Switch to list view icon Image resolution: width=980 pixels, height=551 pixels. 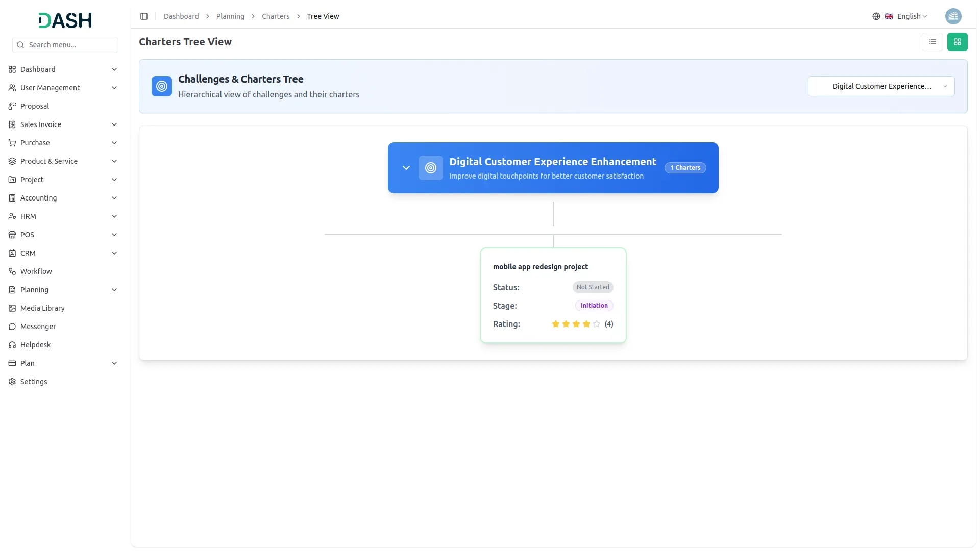tap(932, 42)
